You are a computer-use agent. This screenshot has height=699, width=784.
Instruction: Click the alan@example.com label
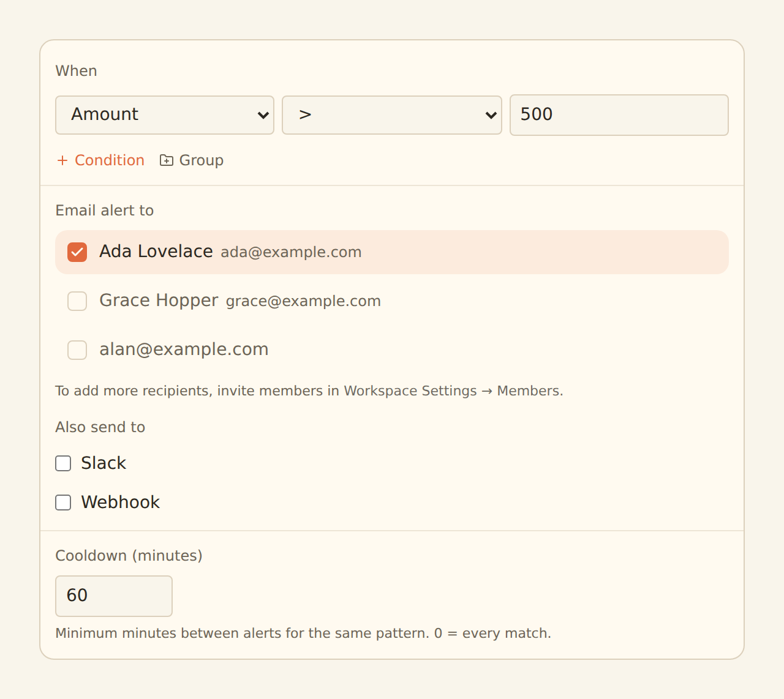(x=184, y=349)
